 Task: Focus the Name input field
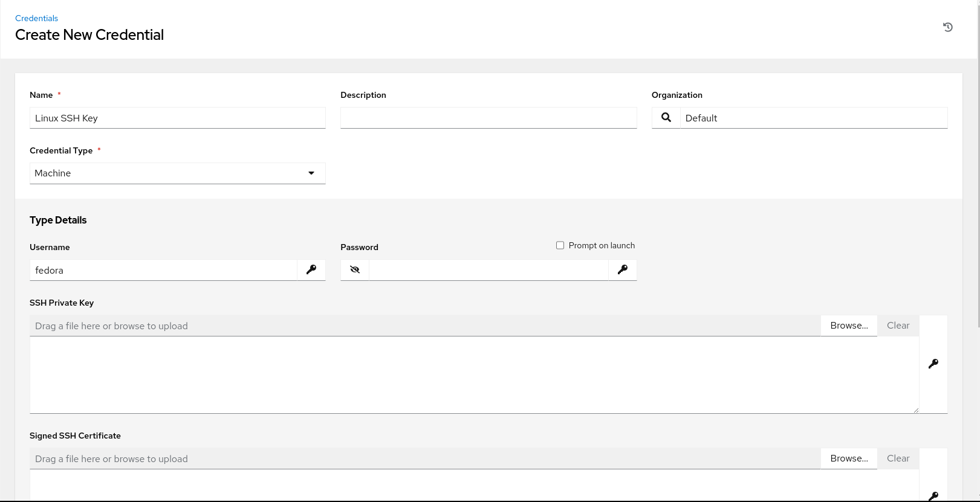[178, 118]
